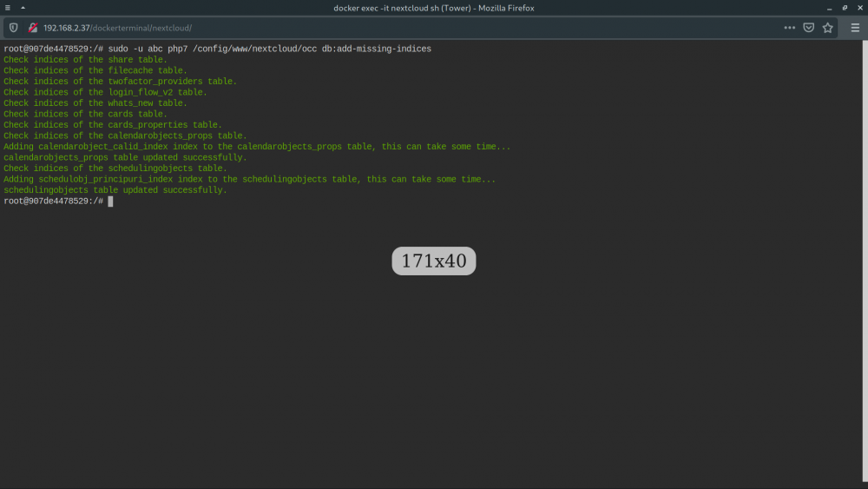Save page to Pocket icon

tap(809, 28)
